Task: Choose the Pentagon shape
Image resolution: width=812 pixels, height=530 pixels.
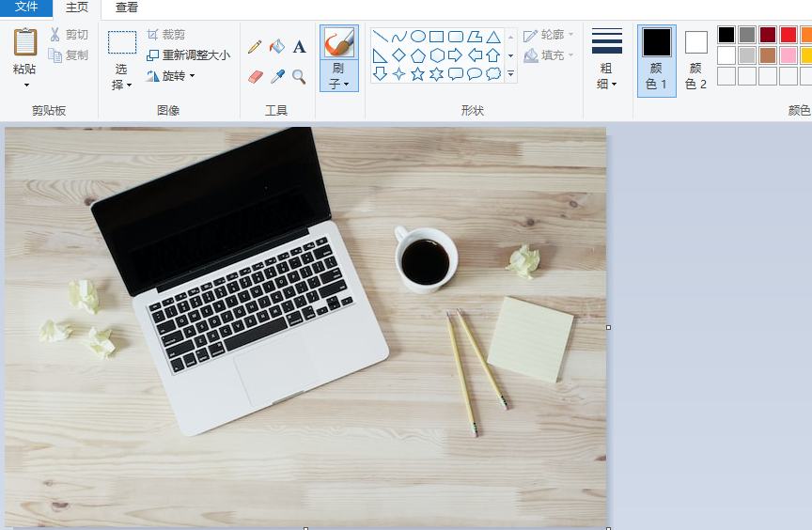Action: tap(418, 55)
